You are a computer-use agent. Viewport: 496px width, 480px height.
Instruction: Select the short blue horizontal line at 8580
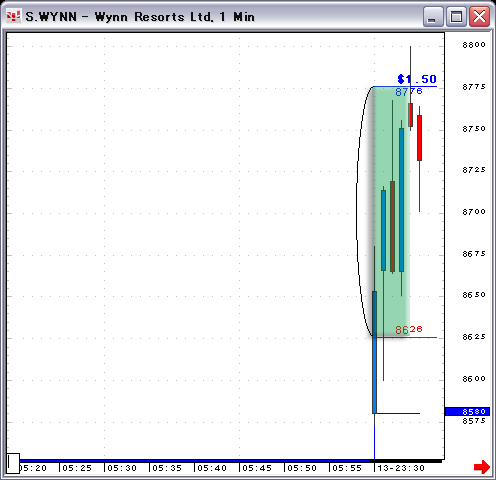coord(398,413)
